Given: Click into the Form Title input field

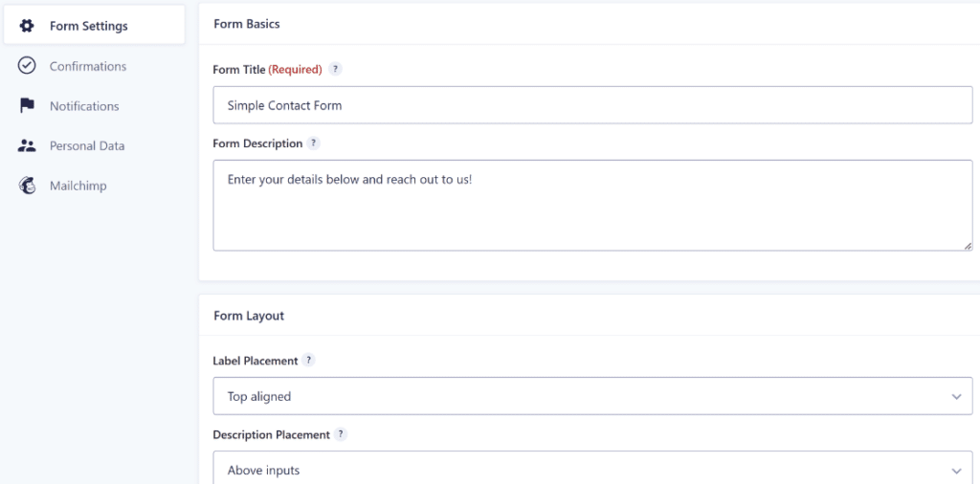Looking at the screenshot, I should [x=592, y=105].
